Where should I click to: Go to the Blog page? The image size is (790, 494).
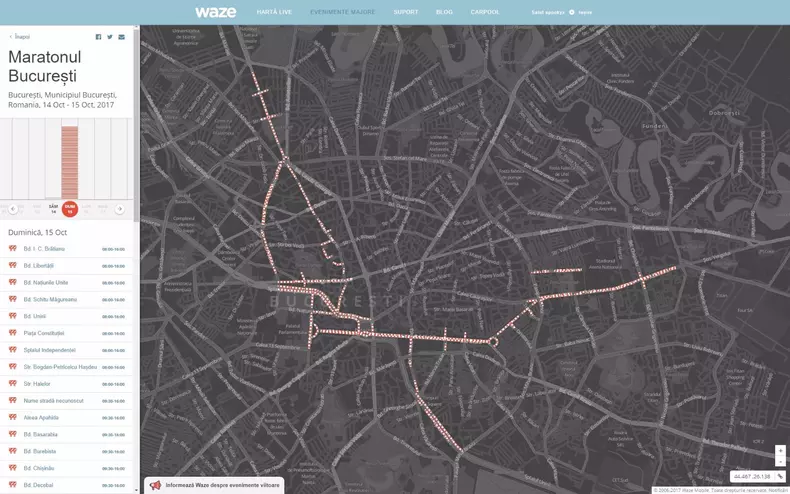[444, 12]
